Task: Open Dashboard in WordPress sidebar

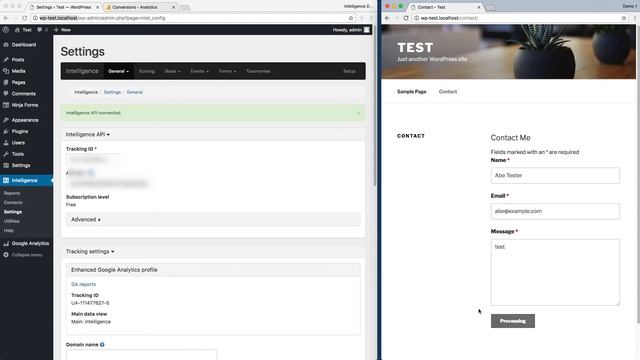Action: (24, 45)
